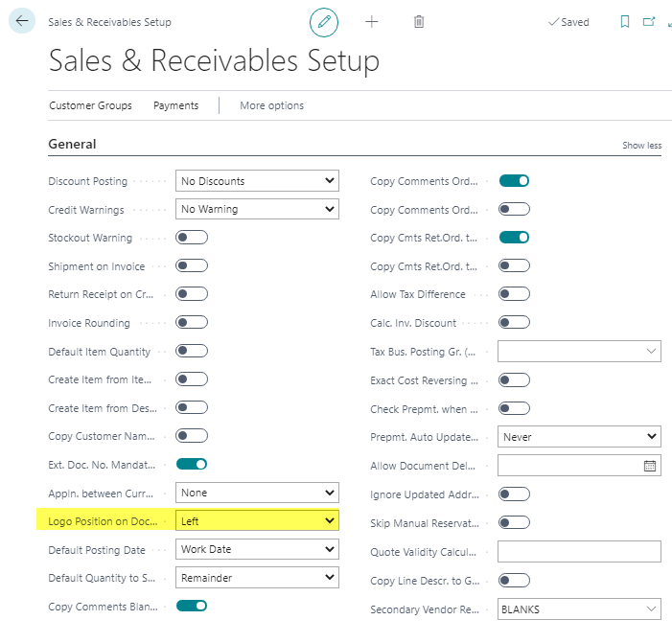672x643 pixels.
Task: Open Secondary Vendor Re... BLANKS dropdown
Action: [579, 609]
